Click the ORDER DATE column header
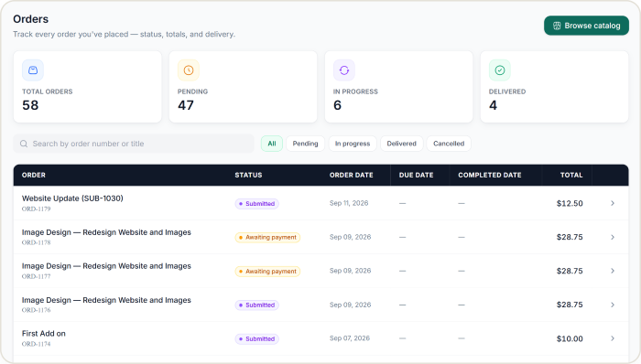 pos(351,175)
